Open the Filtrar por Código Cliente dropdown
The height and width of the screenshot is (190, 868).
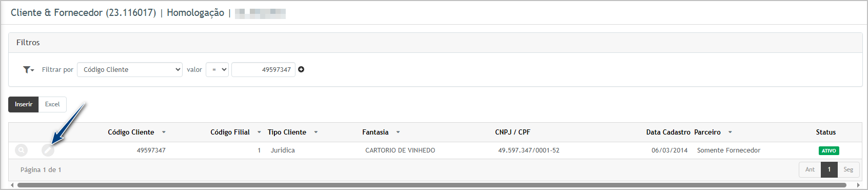[x=130, y=69]
